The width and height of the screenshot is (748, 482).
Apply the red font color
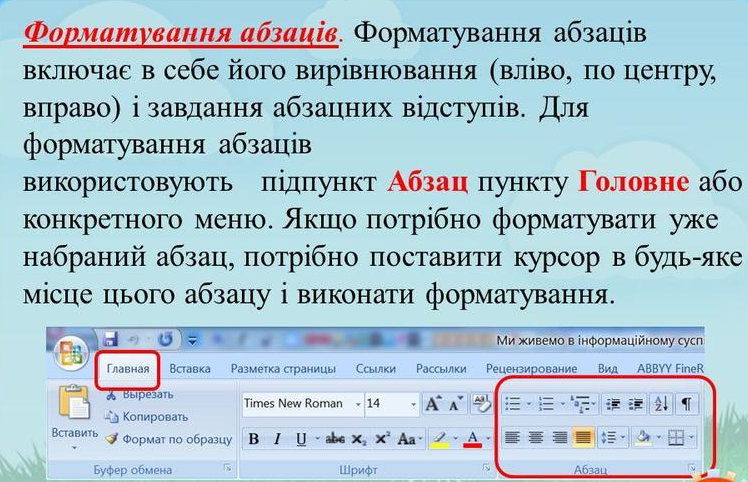[x=472, y=439]
